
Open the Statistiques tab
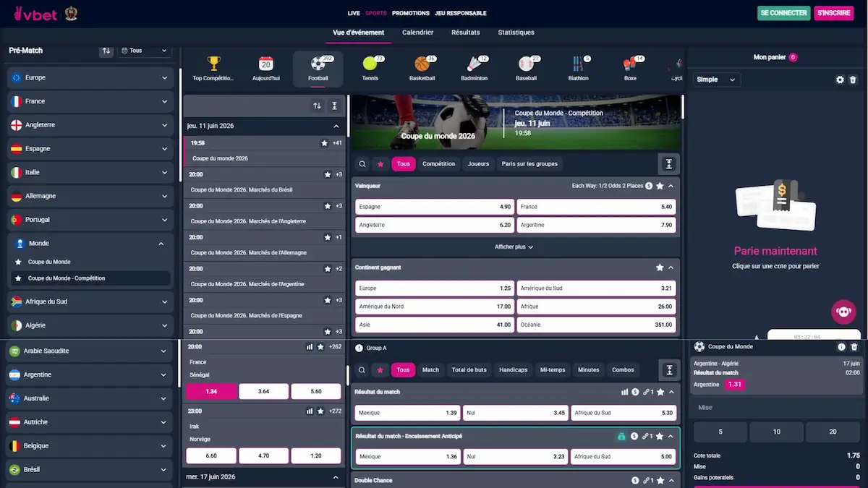(516, 33)
